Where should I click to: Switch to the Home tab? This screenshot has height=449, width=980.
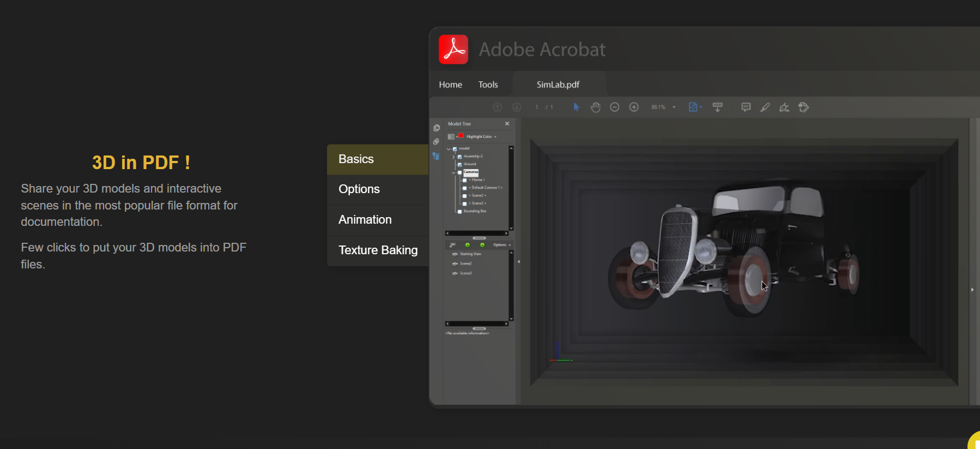[450, 85]
